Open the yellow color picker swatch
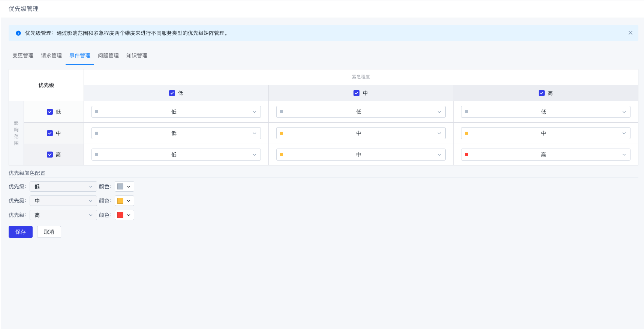The height and width of the screenshot is (329, 644). [x=124, y=201]
